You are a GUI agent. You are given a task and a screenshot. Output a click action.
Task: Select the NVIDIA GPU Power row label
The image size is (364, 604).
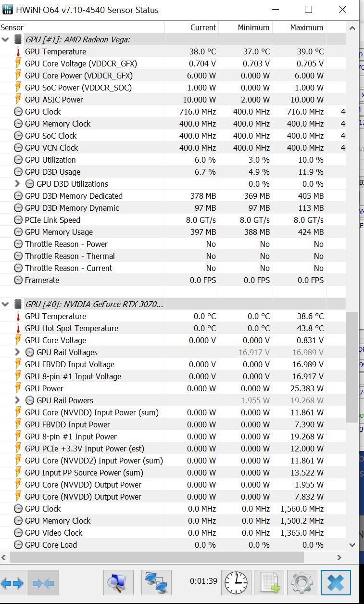[x=44, y=388]
